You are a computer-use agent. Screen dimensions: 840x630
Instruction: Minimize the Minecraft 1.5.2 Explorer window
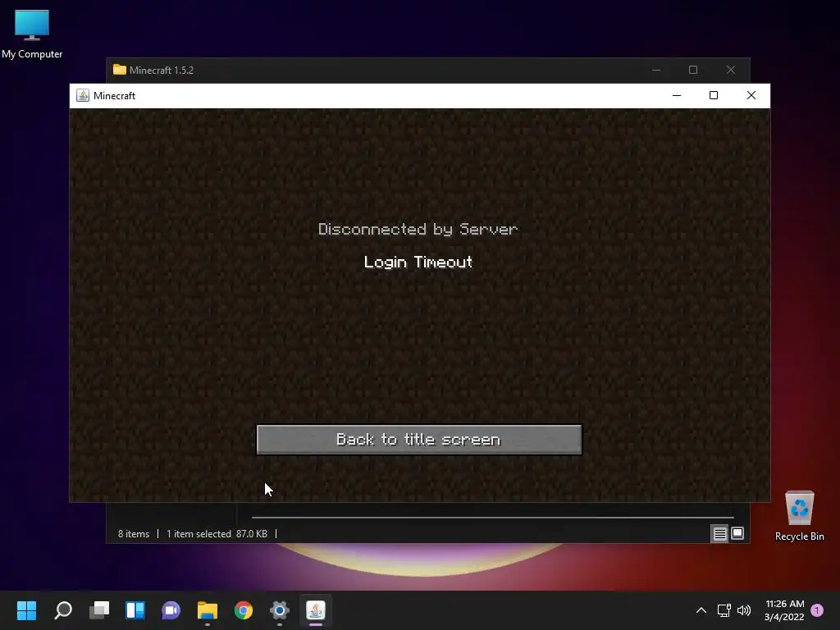[656, 71]
